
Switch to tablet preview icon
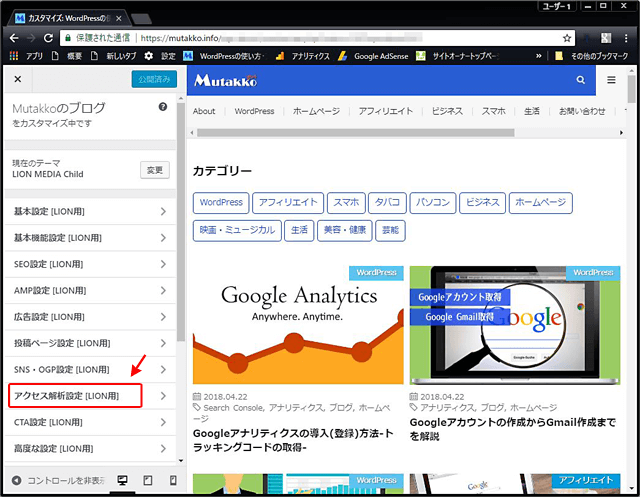[148, 480]
